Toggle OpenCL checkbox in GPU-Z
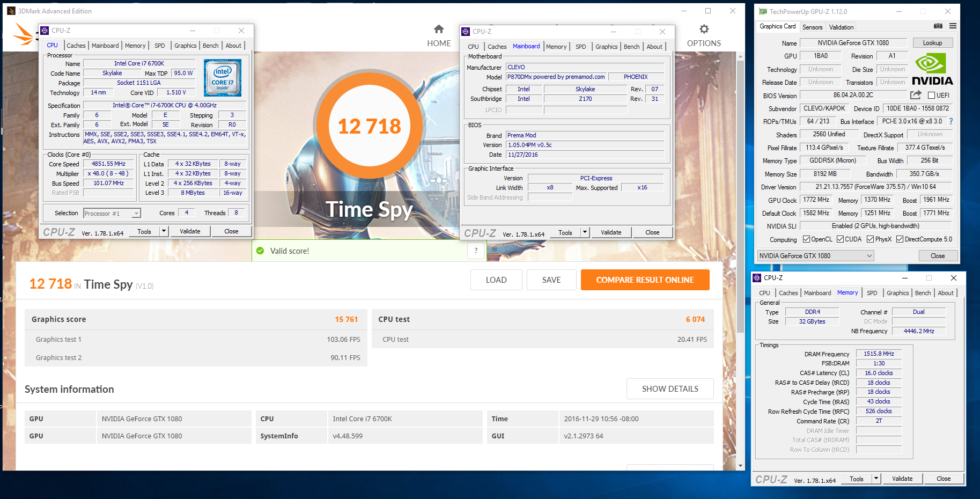The image size is (980, 499). pos(806,239)
